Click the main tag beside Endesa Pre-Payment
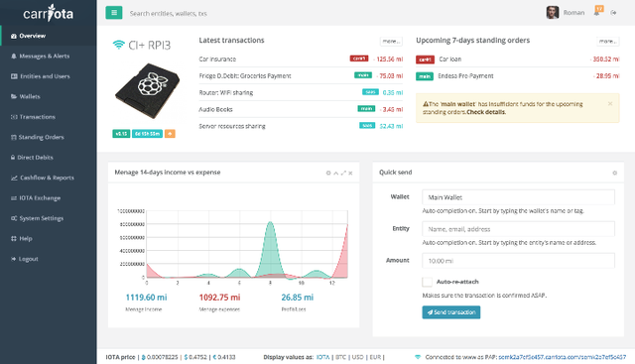 point(425,76)
